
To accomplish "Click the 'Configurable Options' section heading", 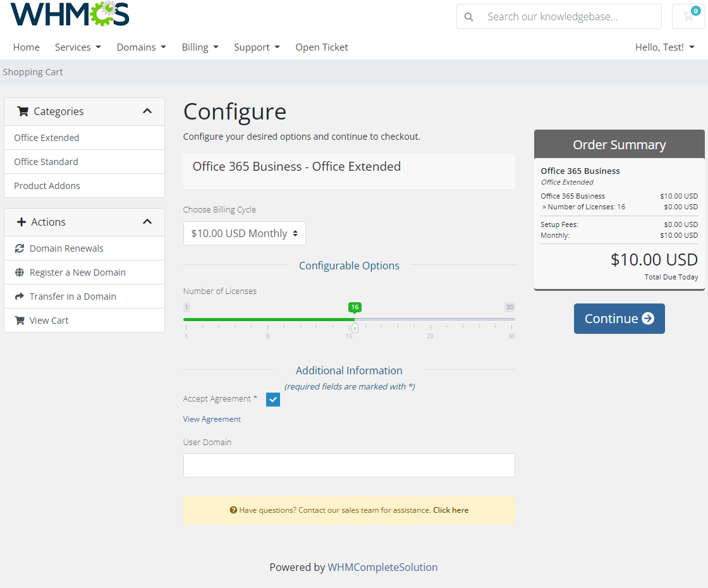I will click(349, 266).
